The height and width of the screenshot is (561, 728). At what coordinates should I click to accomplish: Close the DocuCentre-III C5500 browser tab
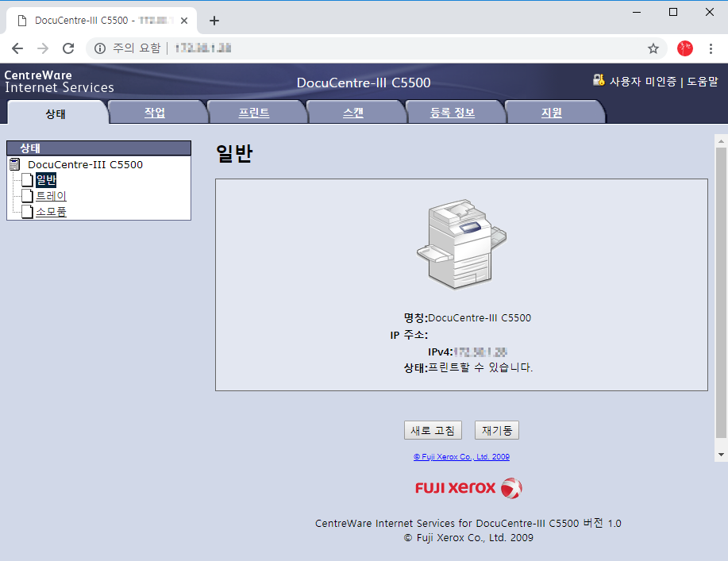(184, 21)
